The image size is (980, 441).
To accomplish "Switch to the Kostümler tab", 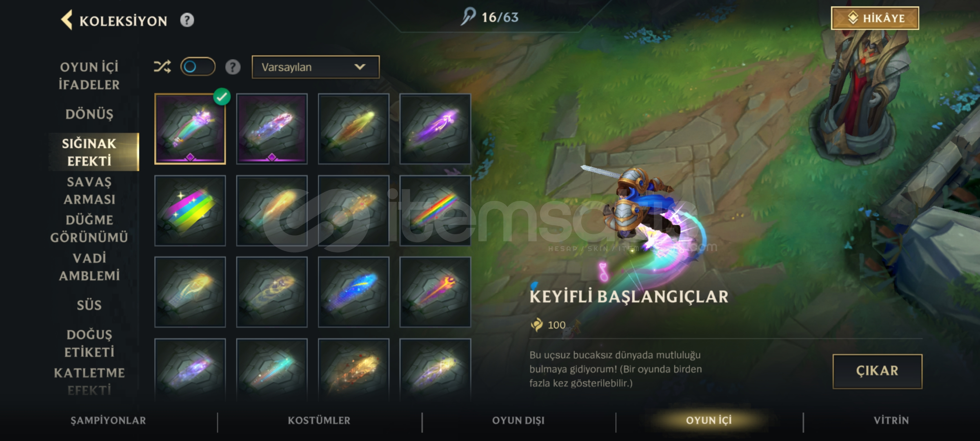I will coord(319,421).
